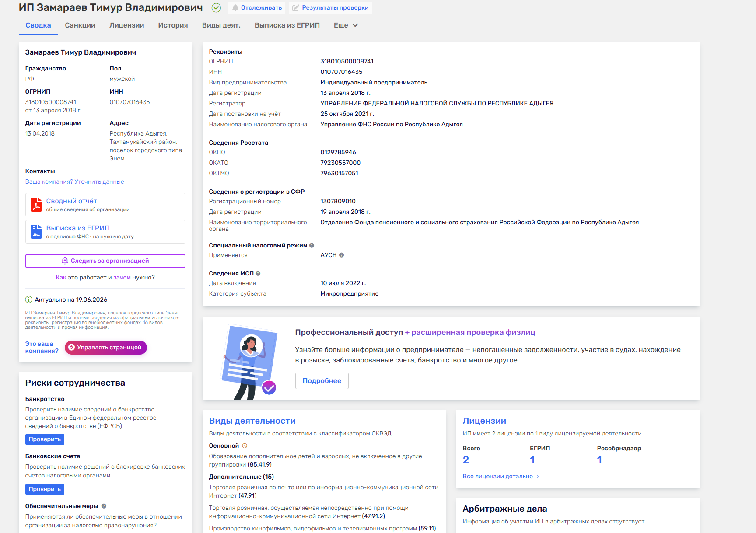The width and height of the screenshot is (756, 533).
Task: Expand the Еще dropdown menu
Action: pyautogui.click(x=346, y=25)
